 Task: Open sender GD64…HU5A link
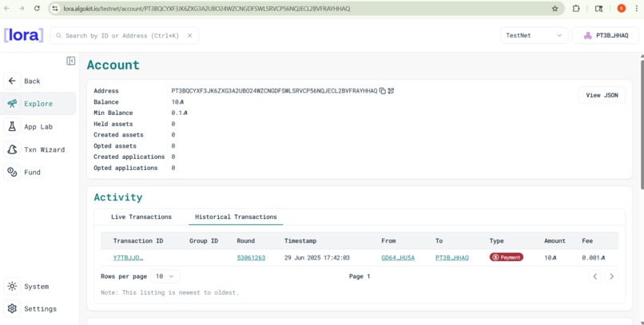coord(398,258)
